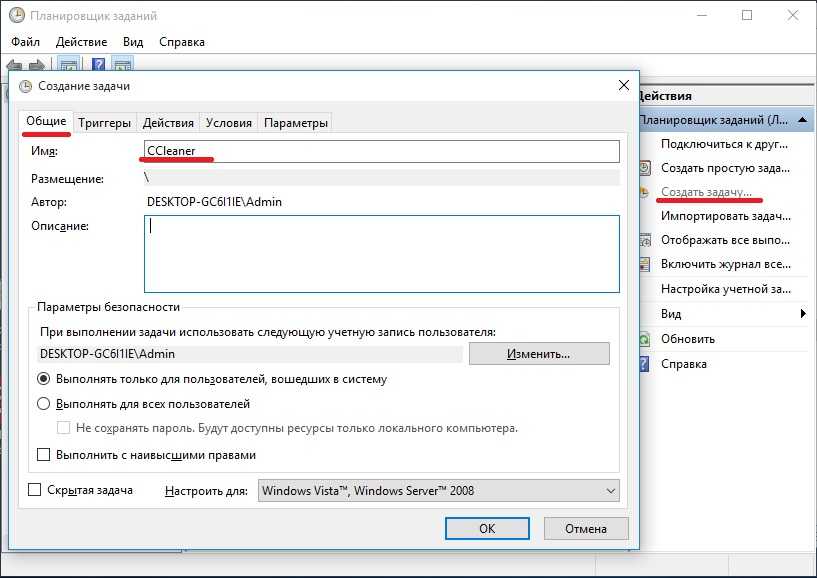Click the 'Обновить' refresh icon
Viewport: 817px width, 578px height.
[x=645, y=339]
